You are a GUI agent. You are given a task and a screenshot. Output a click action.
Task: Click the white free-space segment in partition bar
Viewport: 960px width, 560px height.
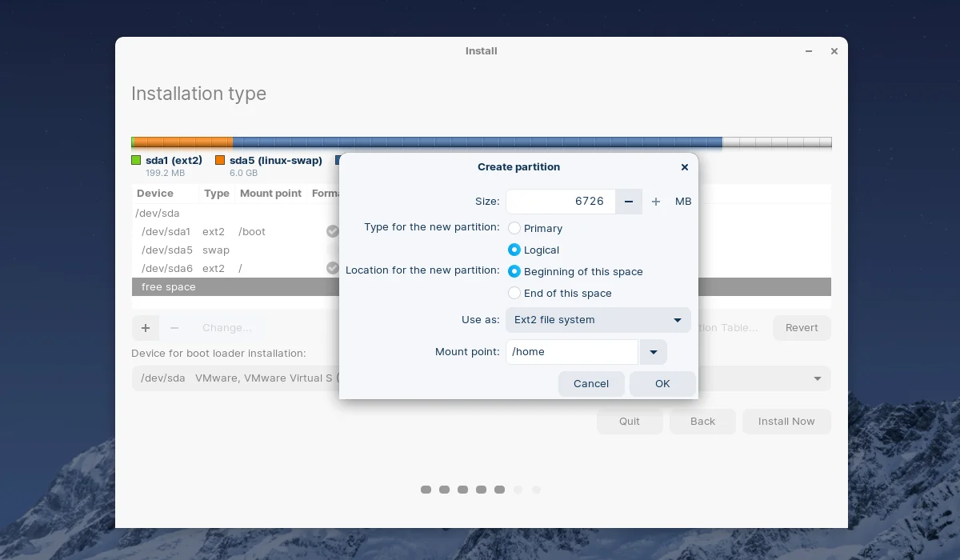pos(777,143)
